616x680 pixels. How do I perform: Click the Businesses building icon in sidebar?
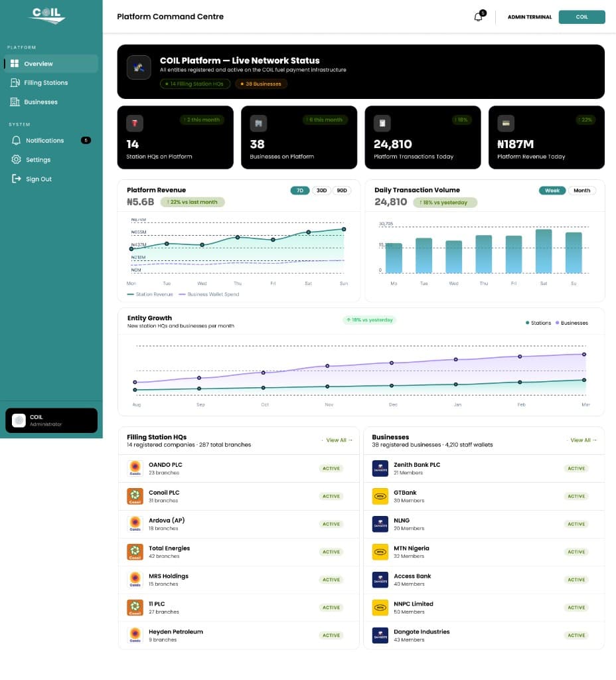coord(15,102)
